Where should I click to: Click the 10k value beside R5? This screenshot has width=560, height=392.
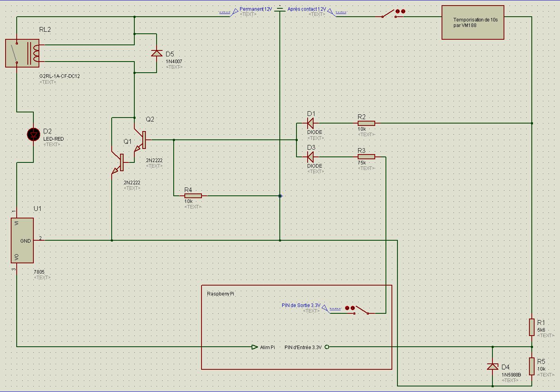(541, 369)
